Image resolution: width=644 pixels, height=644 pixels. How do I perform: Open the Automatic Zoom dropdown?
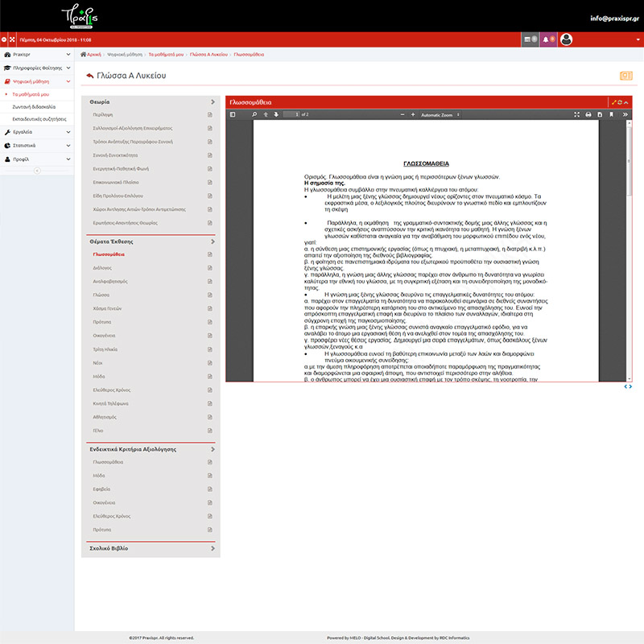(440, 115)
